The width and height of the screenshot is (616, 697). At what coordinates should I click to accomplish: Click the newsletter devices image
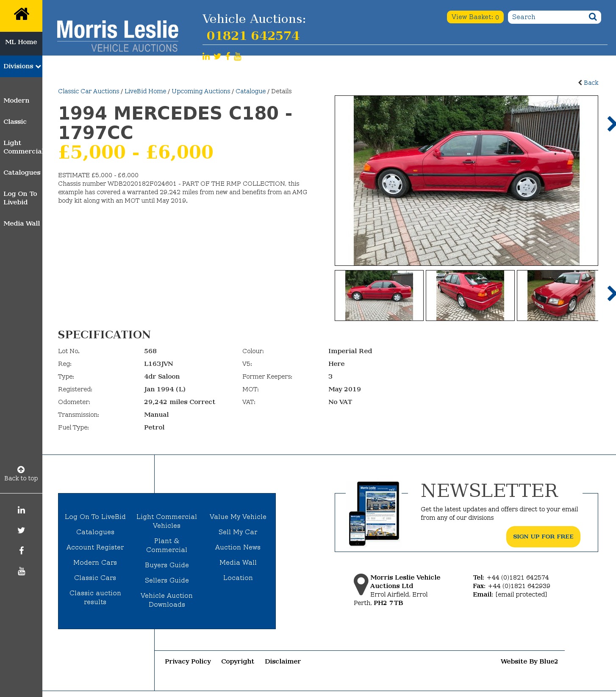pos(375,513)
